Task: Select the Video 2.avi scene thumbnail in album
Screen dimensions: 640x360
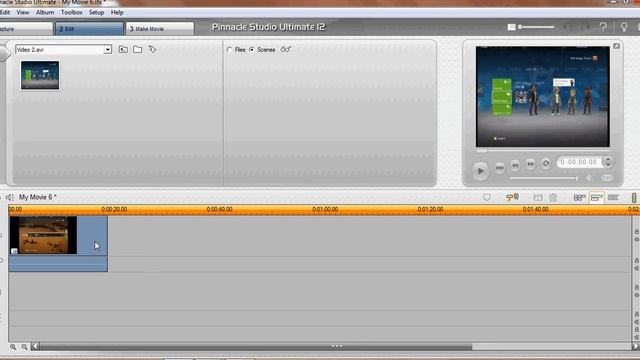Action: (40, 76)
